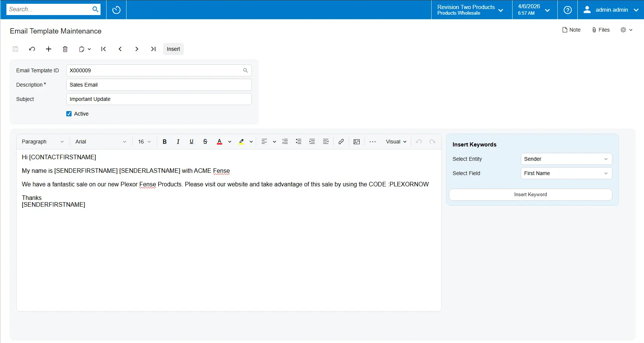Delete the current email template
The image size is (644, 343).
[65, 49]
